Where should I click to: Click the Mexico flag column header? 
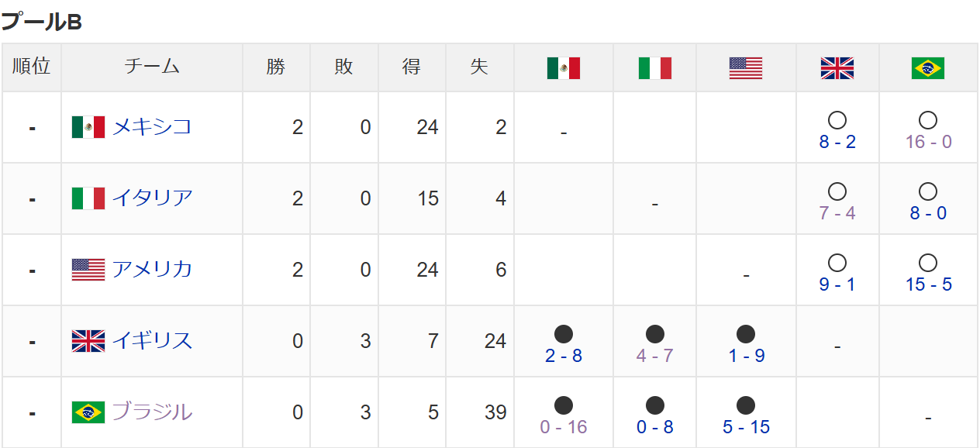[564, 68]
